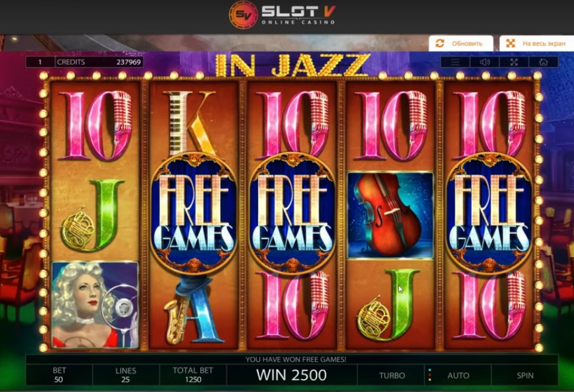Click the На весь экран button
574x392 pixels.
[536, 44]
